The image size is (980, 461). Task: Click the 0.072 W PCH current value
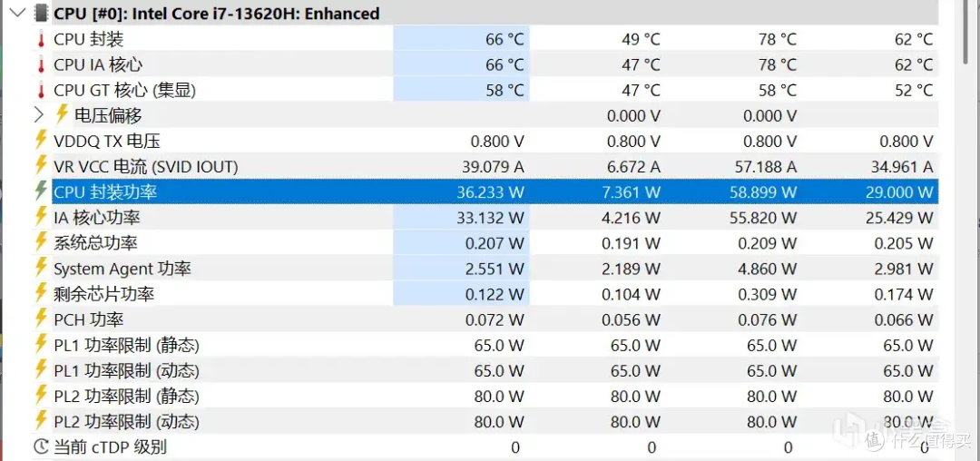click(495, 319)
